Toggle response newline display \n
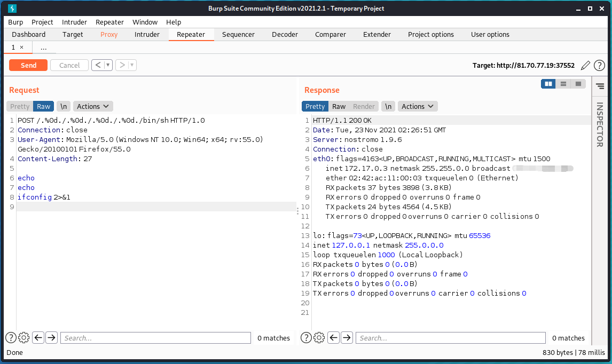This screenshot has height=364, width=612. click(388, 107)
